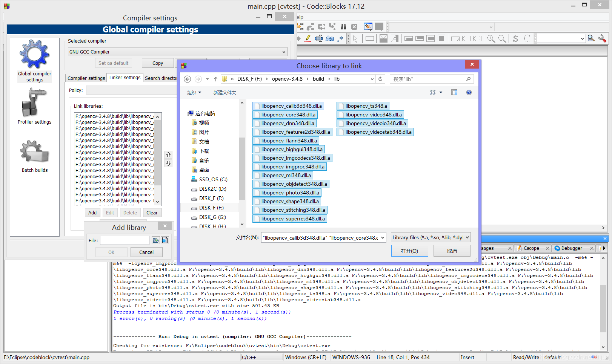Click Clear button under Link libraries

coord(152,213)
